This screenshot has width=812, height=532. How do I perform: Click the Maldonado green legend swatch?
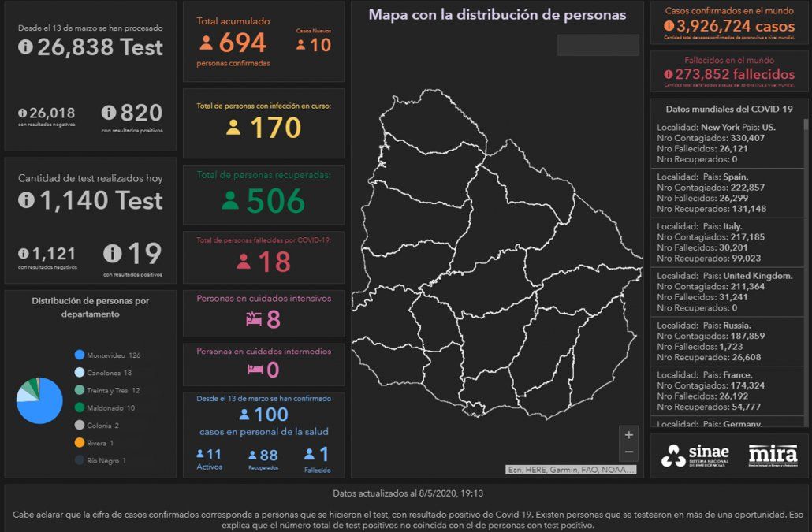coord(80,407)
